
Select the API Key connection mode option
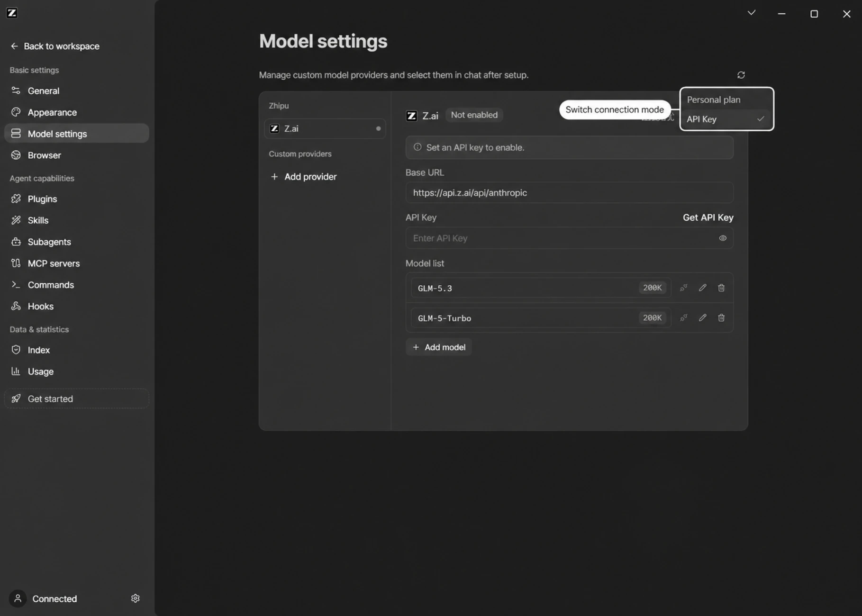726,119
